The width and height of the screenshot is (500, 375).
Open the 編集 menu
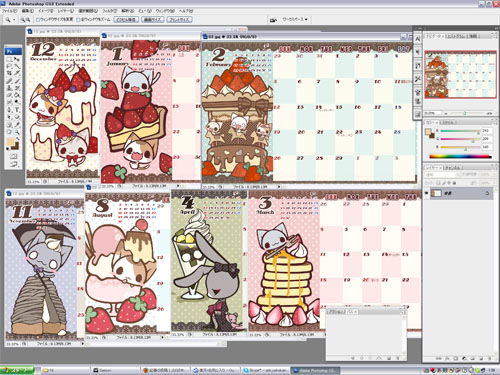(x=28, y=11)
